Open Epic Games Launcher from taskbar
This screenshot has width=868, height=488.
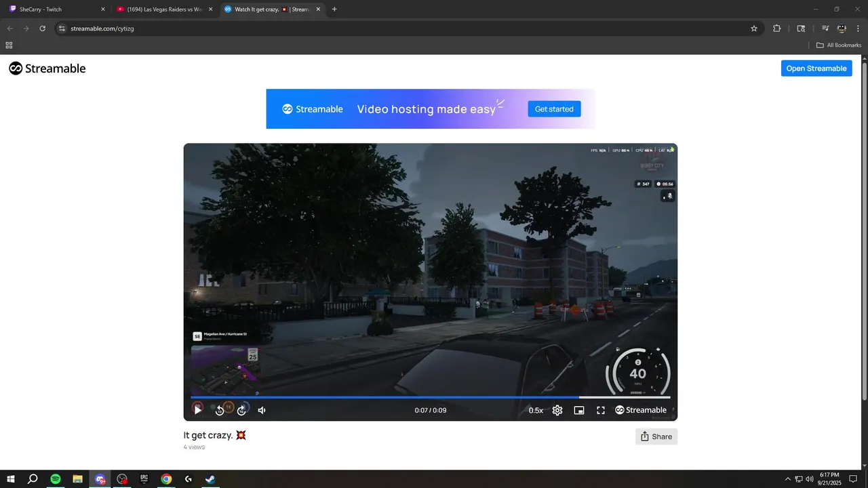[x=144, y=479]
